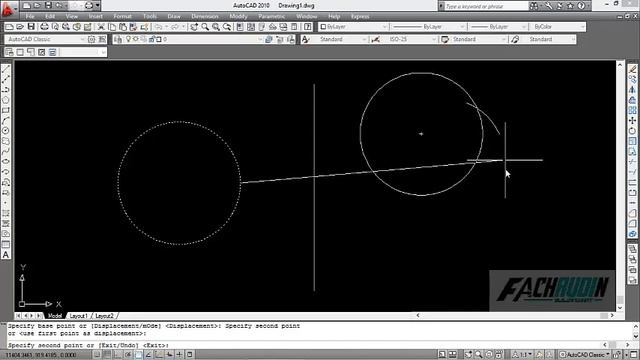This screenshot has width=640, height=360.
Task: Open the Format menu
Action: pos(122,16)
